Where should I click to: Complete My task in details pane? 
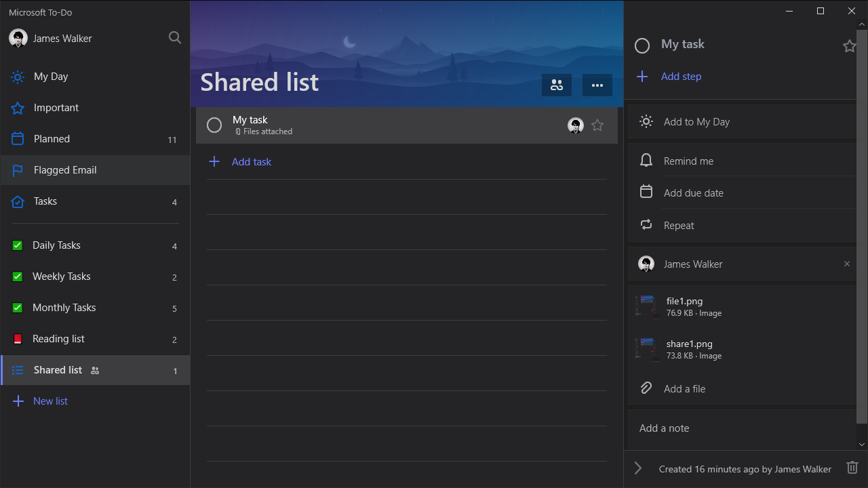click(x=642, y=45)
